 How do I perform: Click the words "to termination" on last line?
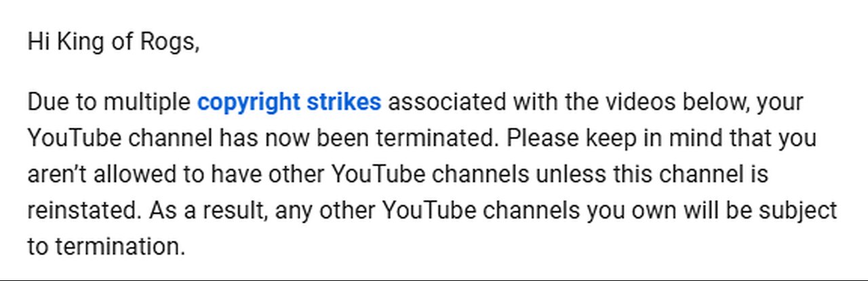click(x=106, y=247)
